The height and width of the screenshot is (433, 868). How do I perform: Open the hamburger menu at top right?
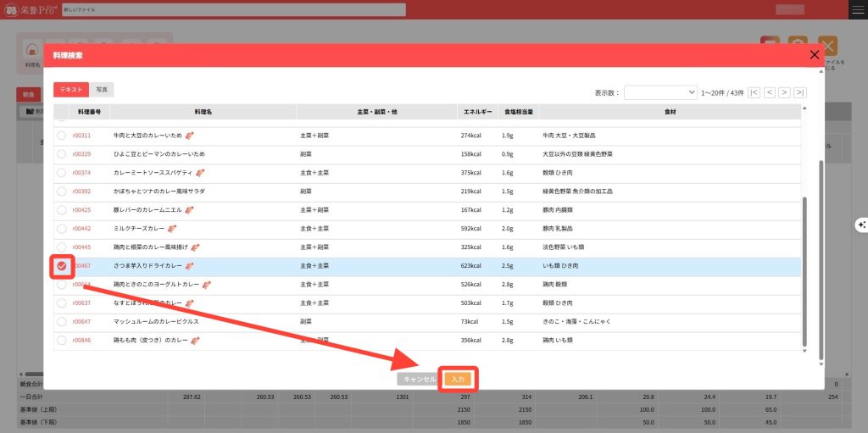click(x=858, y=9)
